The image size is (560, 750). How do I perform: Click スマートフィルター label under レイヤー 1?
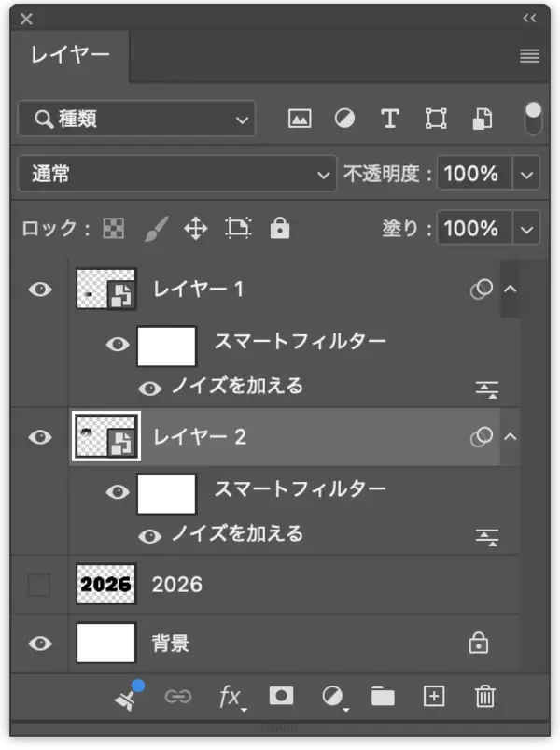pos(301,341)
